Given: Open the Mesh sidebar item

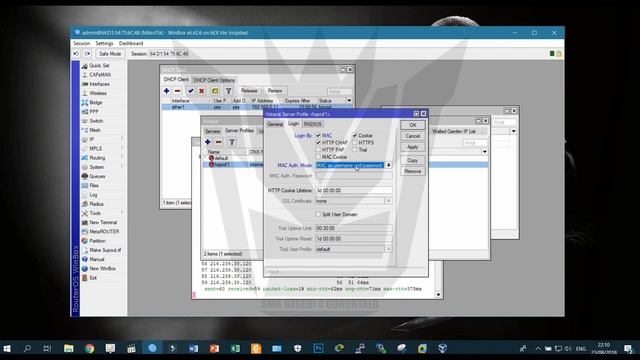Looking at the screenshot, I should click(95, 130).
